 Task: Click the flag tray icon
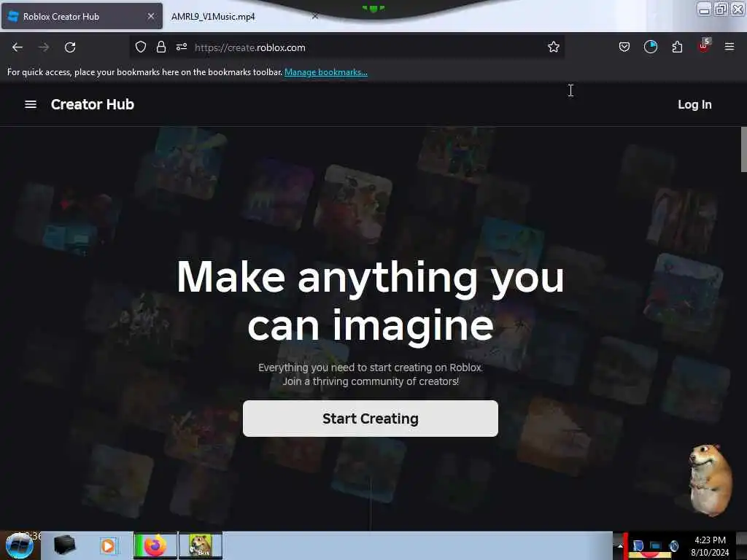click(638, 545)
